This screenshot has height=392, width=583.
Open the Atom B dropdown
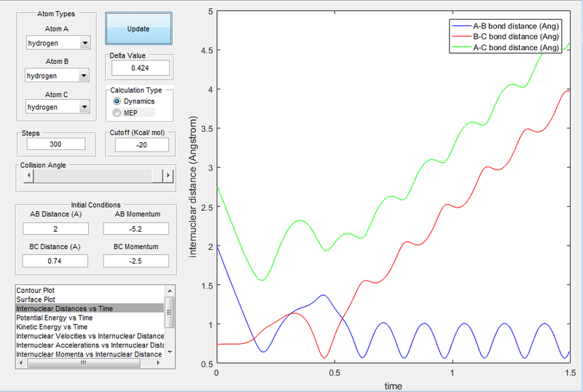tap(58, 76)
